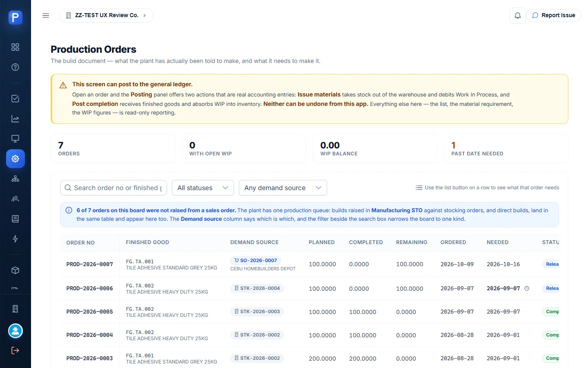Open the building company icon in sidebar
Image resolution: width=588 pixels, height=368 pixels.
point(16,309)
